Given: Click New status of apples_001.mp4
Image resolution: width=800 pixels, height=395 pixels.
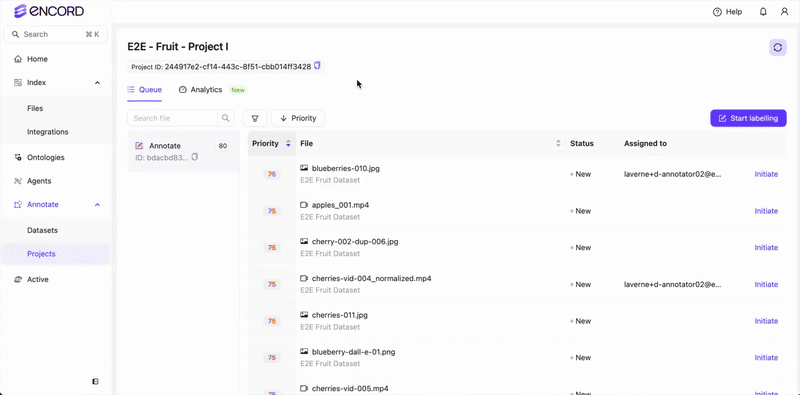Looking at the screenshot, I should [581, 211].
